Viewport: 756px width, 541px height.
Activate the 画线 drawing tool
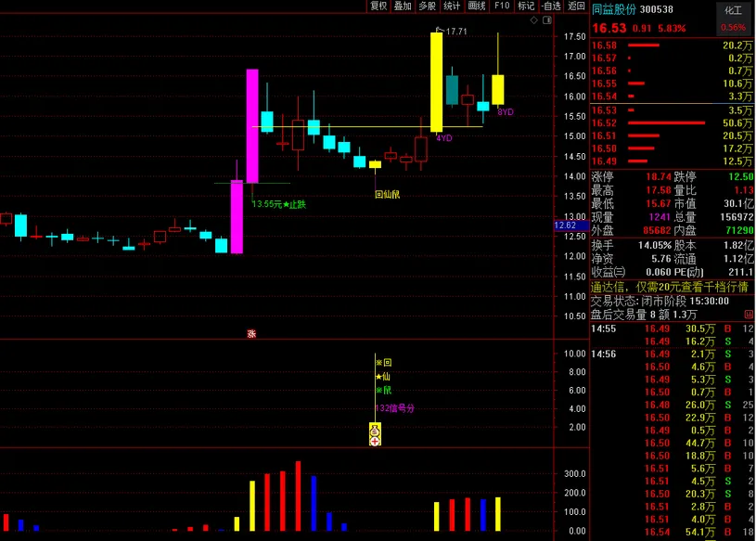coord(477,6)
